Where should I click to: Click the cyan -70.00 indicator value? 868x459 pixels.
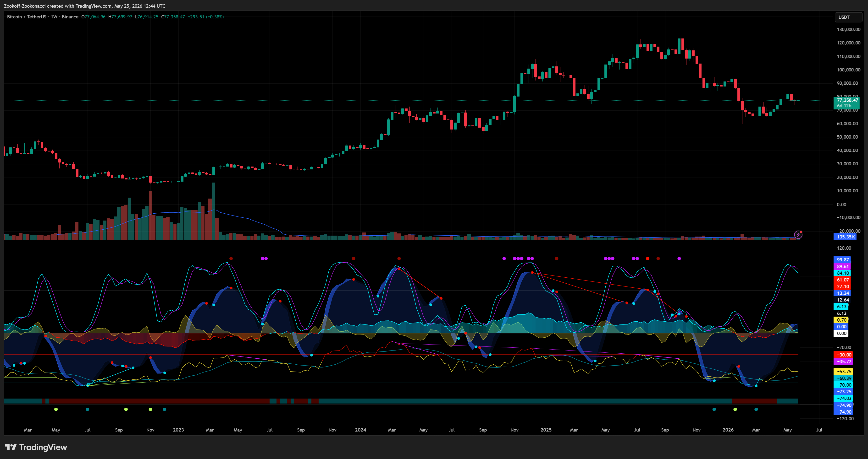[843, 385]
